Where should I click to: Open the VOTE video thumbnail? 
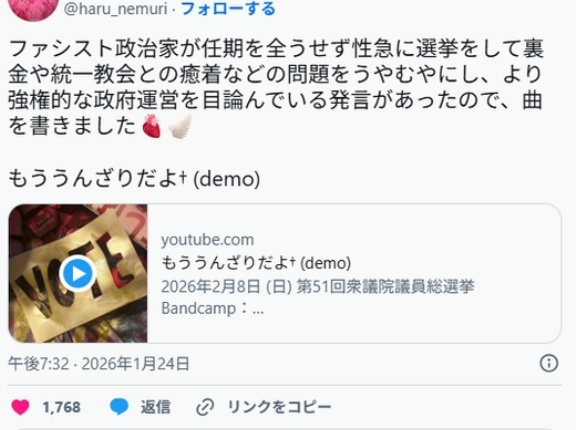(78, 274)
